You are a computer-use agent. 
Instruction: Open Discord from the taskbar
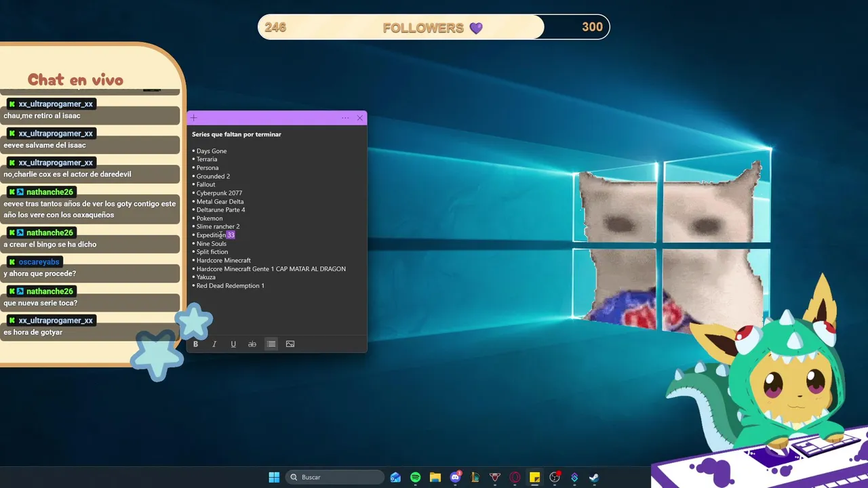pyautogui.click(x=455, y=477)
